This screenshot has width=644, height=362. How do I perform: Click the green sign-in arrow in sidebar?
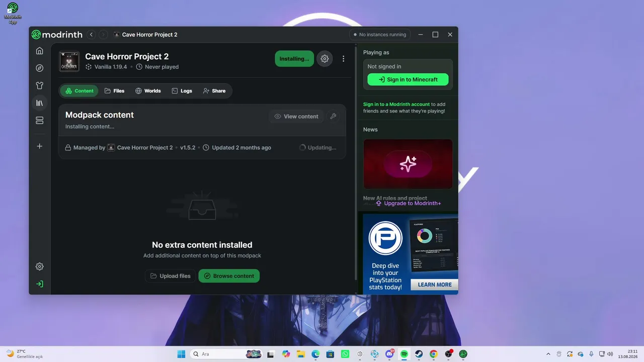[40, 284]
